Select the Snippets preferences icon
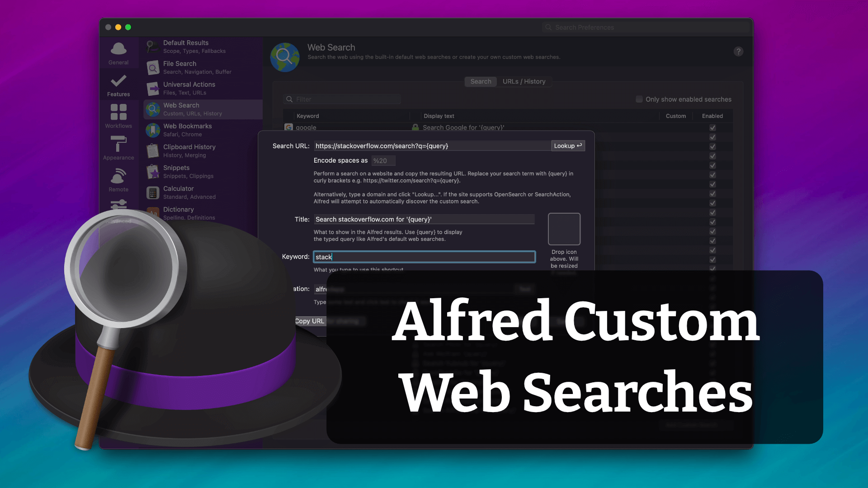This screenshot has width=868, height=488. tap(154, 171)
